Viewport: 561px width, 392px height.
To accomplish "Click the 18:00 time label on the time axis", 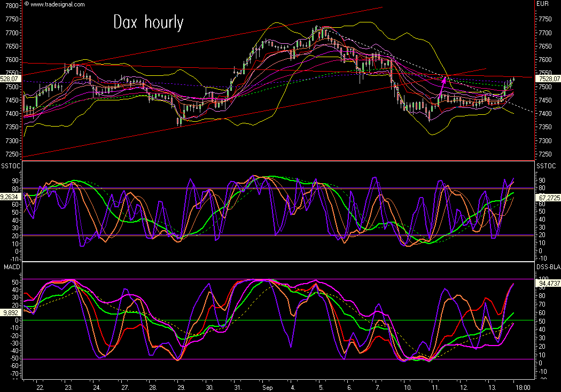I will (x=523, y=387).
